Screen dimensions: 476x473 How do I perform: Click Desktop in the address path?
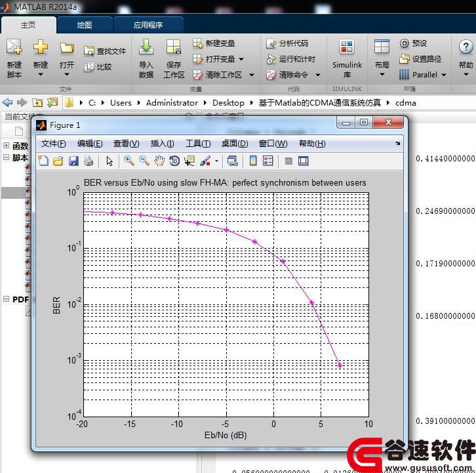[x=228, y=103]
